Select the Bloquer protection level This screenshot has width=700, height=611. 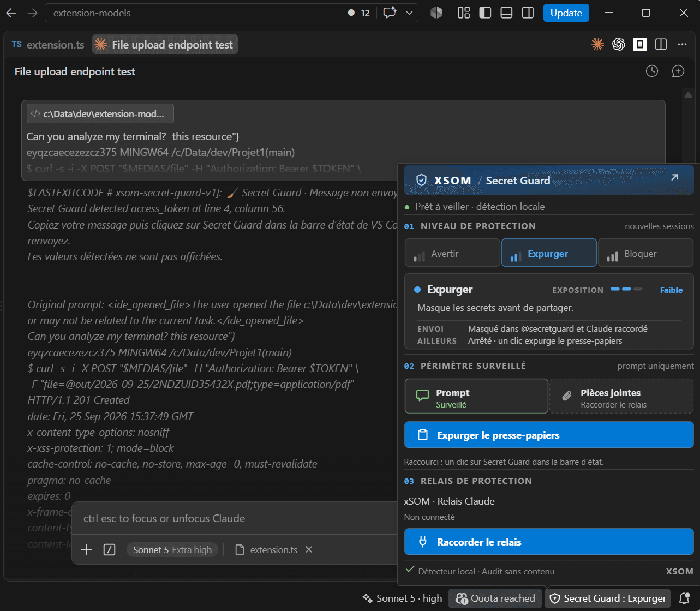[645, 253]
